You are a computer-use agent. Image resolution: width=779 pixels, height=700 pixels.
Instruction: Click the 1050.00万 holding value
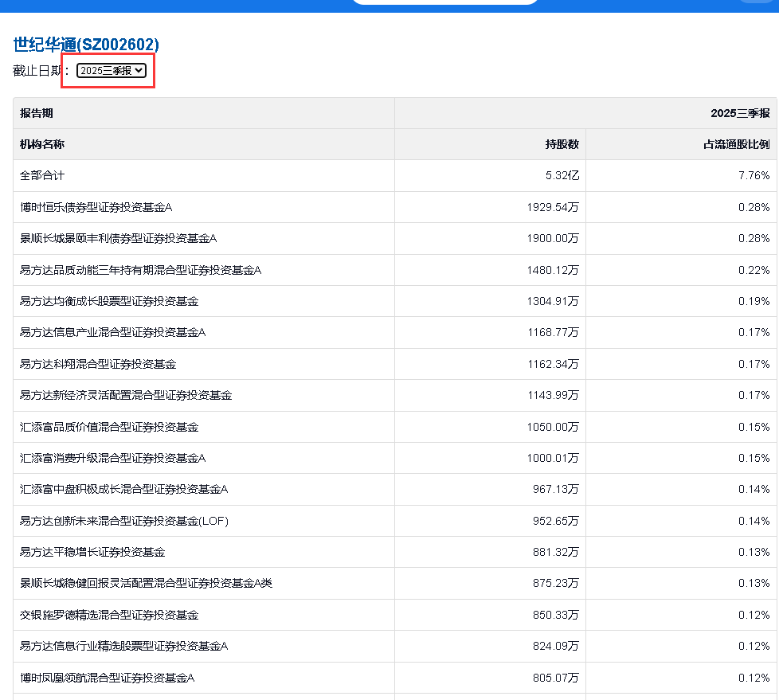[x=553, y=428]
